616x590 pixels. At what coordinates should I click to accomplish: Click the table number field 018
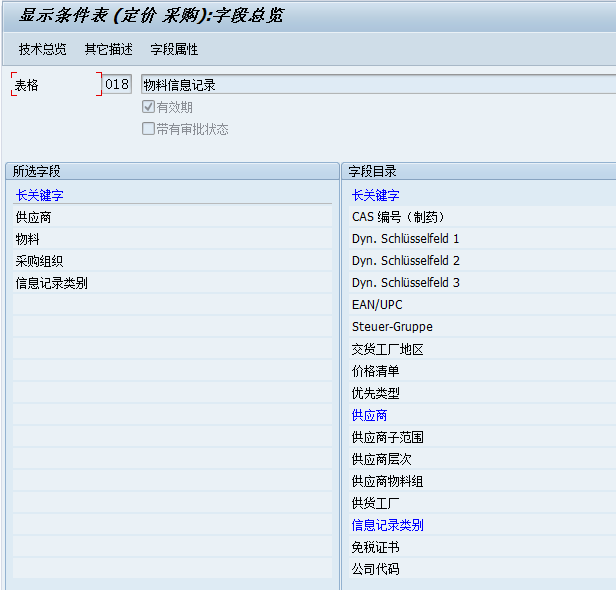click(x=117, y=84)
